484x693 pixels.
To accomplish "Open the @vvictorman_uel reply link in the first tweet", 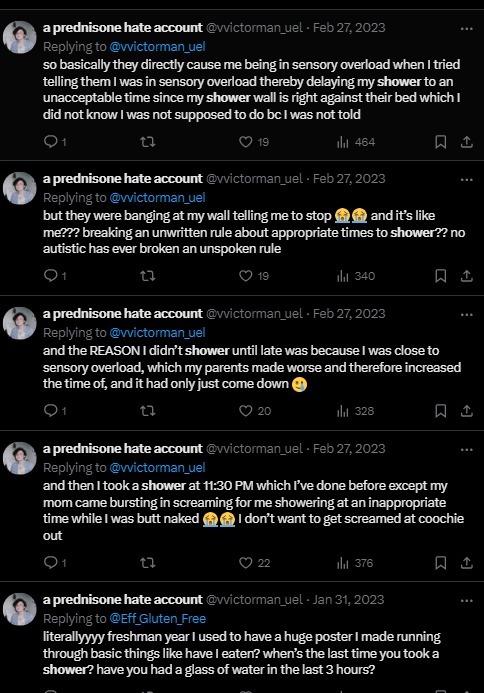I will (157, 46).
